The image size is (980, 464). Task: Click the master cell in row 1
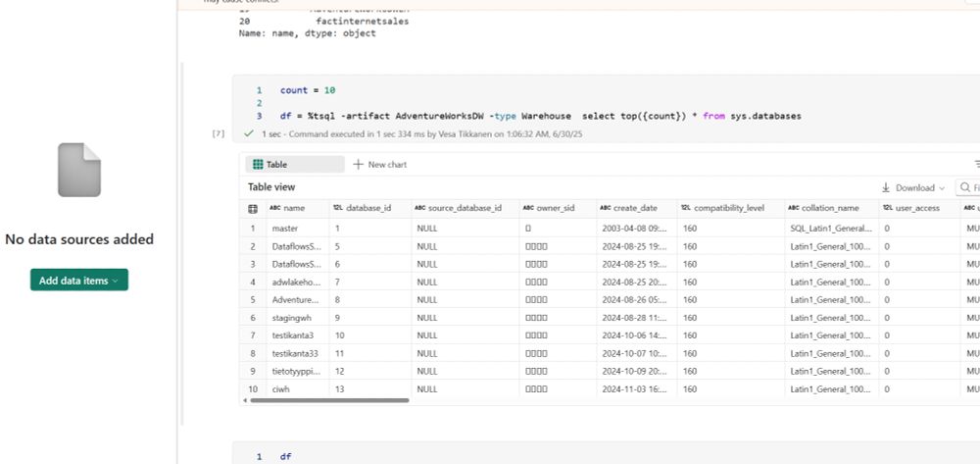[x=298, y=229]
